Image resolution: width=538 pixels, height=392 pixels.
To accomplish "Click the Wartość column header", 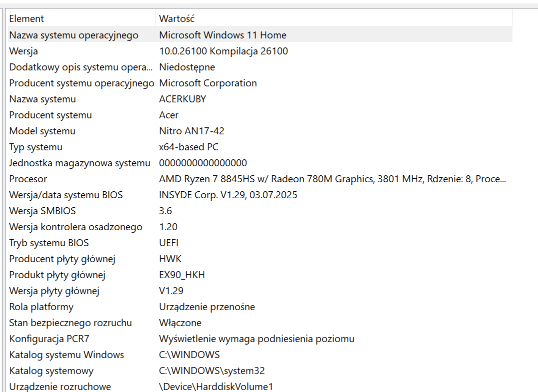I will 334,18.
